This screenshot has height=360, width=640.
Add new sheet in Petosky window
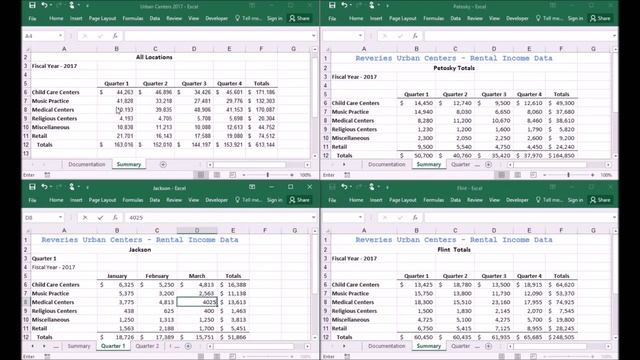coord(488,164)
